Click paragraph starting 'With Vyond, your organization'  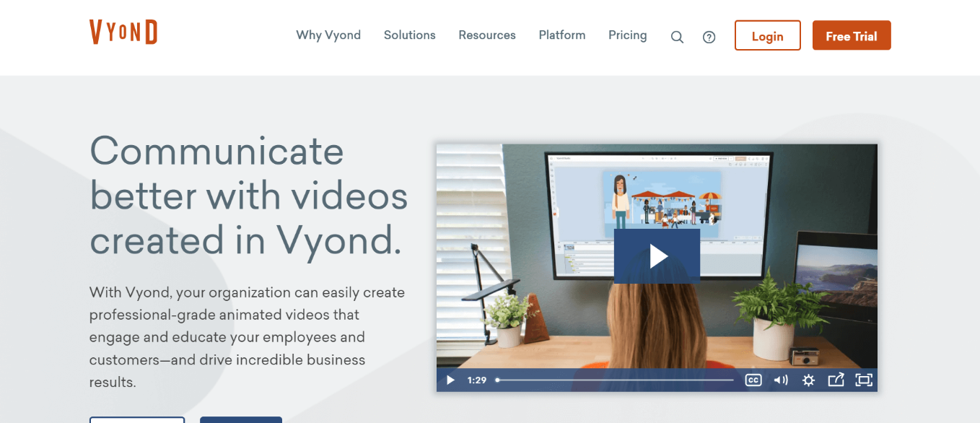click(x=248, y=337)
